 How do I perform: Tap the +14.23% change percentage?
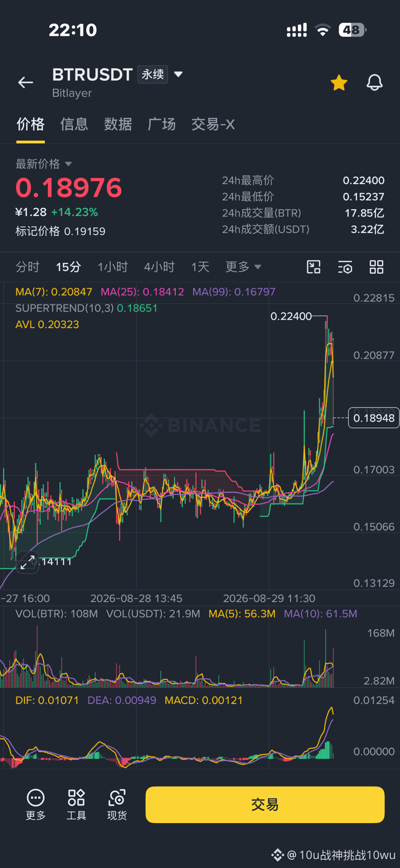tap(75, 212)
